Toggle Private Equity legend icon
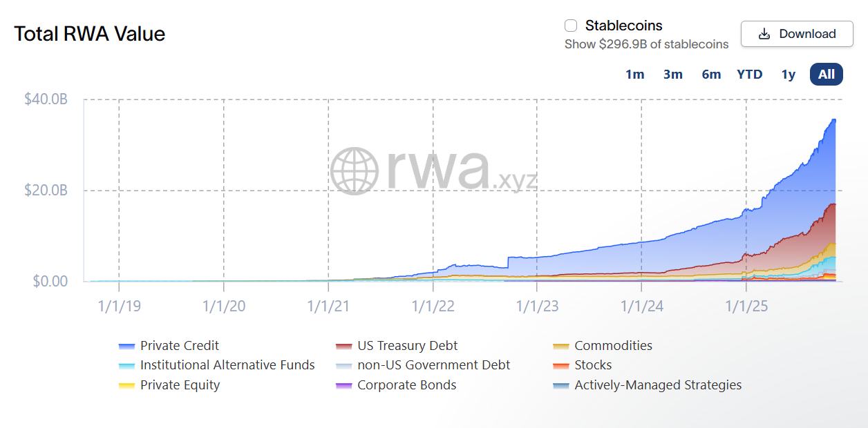The height and width of the screenshot is (428, 868). coord(127,385)
